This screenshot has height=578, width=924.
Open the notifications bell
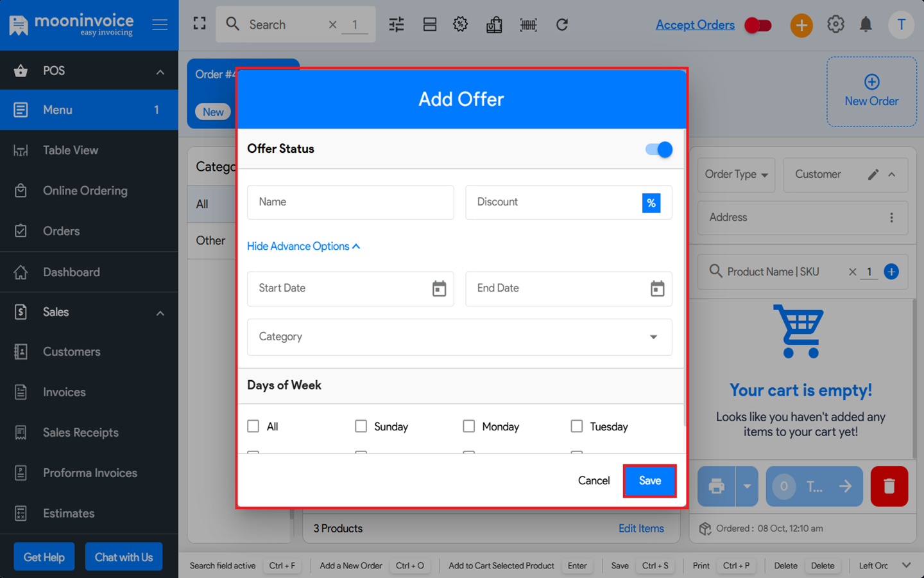tap(866, 25)
